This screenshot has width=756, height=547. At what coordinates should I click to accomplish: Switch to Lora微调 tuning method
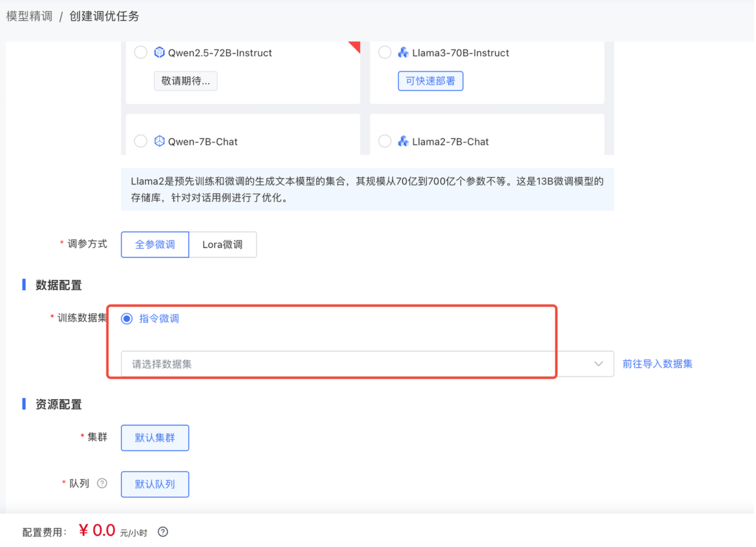pyautogui.click(x=223, y=245)
